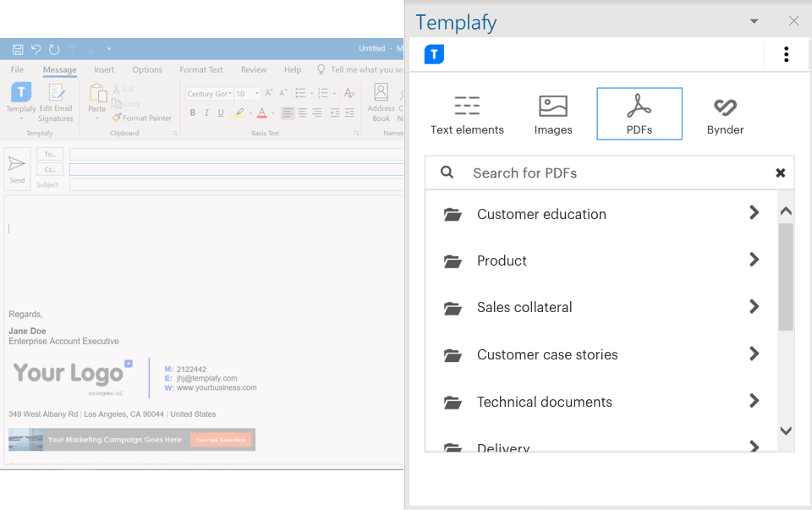Click the Templafy button in the ribbon

[x=21, y=101]
